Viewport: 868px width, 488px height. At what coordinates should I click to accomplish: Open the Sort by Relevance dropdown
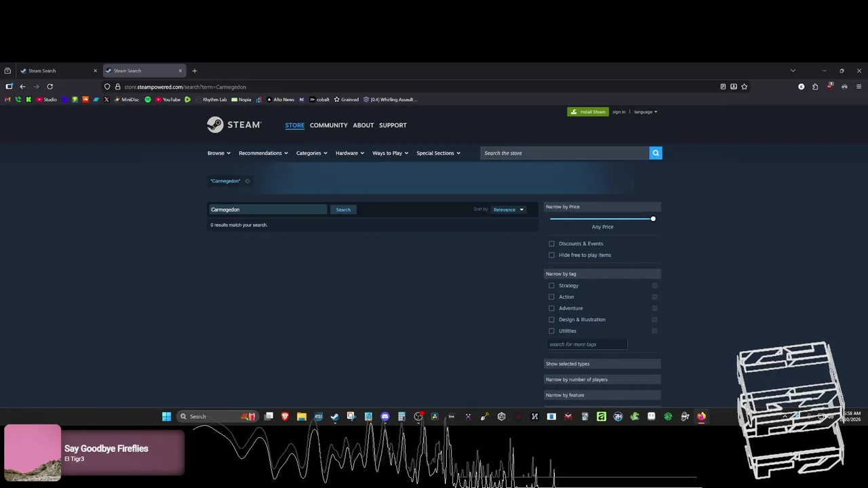pyautogui.click(x=509, y=209)
